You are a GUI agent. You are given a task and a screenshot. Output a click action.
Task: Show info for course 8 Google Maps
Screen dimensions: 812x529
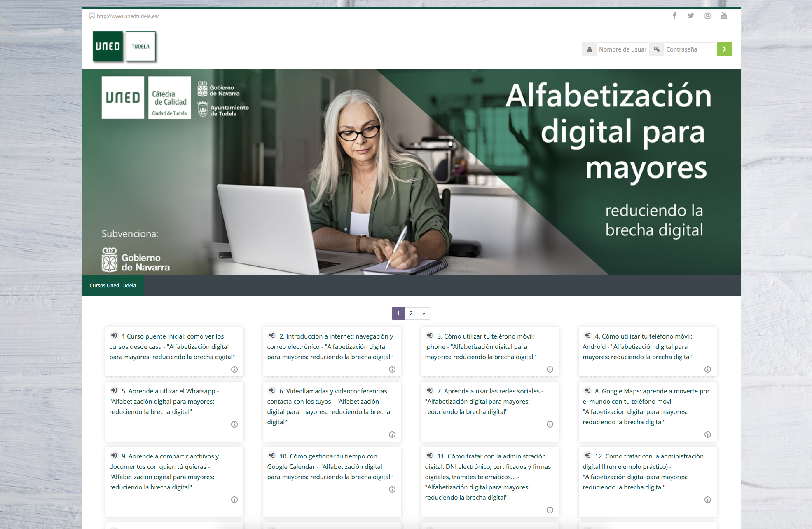click(708, 435)
